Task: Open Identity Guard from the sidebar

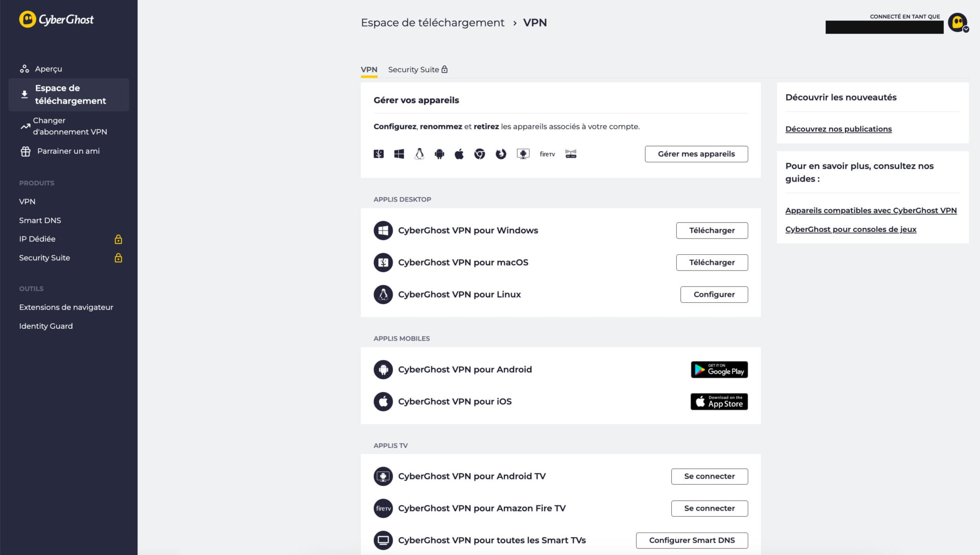Action: tap(45, 326)
